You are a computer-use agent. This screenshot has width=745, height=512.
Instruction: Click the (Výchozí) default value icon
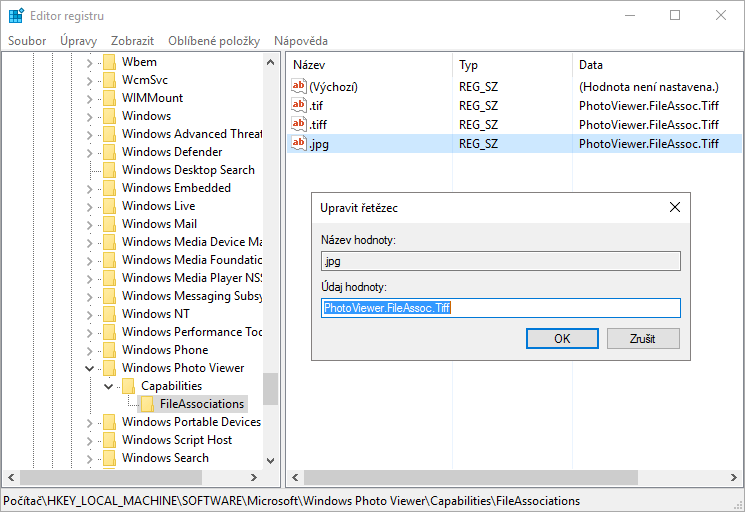click(298, 86)
